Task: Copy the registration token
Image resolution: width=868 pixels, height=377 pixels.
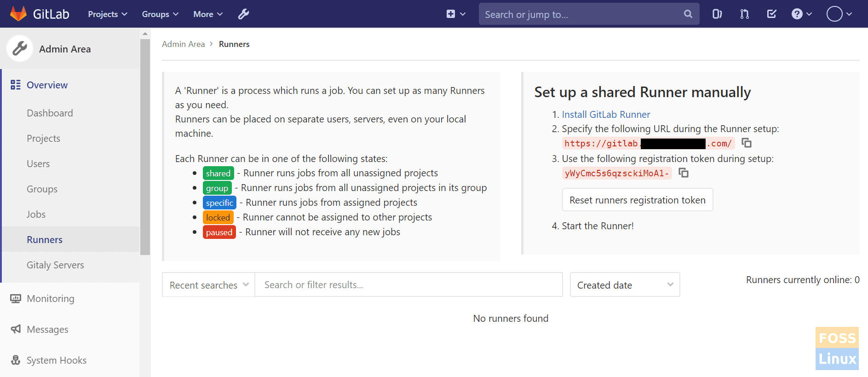Action: (x=684, y=173)
